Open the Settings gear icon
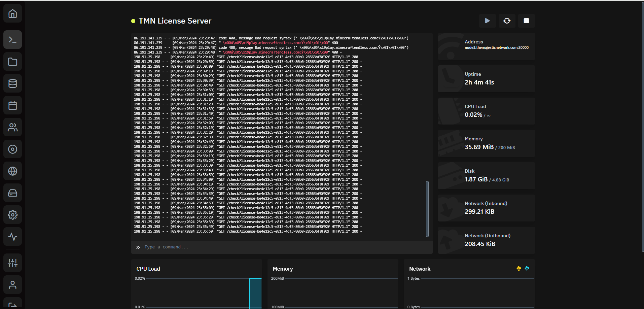Screen dimensions: 644x309 click(13, 215)
